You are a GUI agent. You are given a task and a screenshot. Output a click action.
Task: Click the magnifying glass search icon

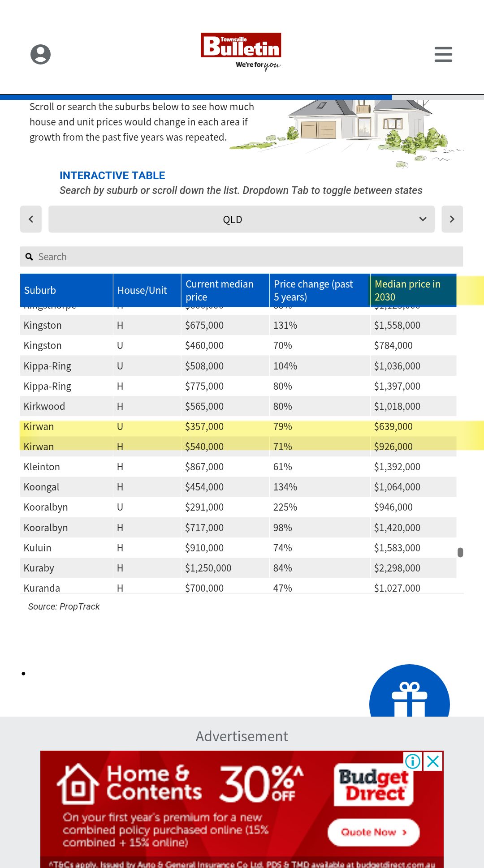(29, 257)
